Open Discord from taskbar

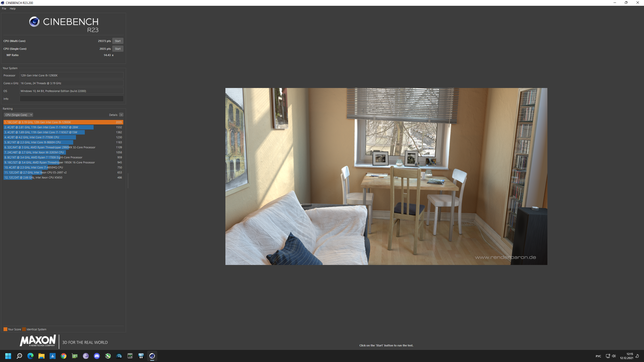[x=97, y=356]
